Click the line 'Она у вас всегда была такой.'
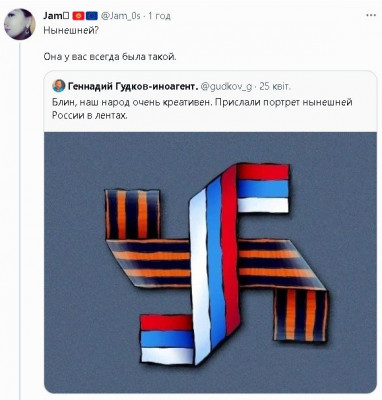Screen dimensions: 382x400 pyautogui.click(x=110, y=57)
